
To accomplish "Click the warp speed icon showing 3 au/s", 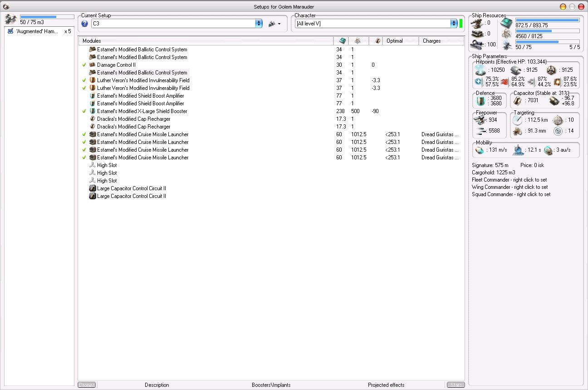I will tap(549, 150).
